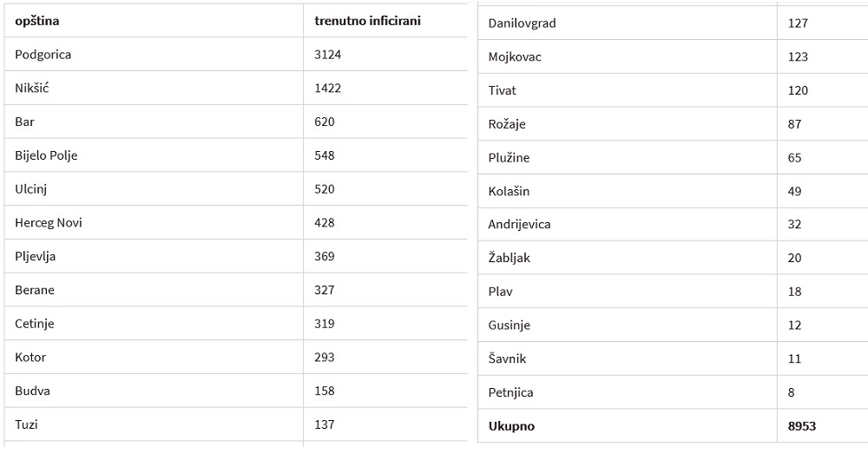Select the Petnjica cell
This screenshot has height=467, width=868.
[628, 392]
